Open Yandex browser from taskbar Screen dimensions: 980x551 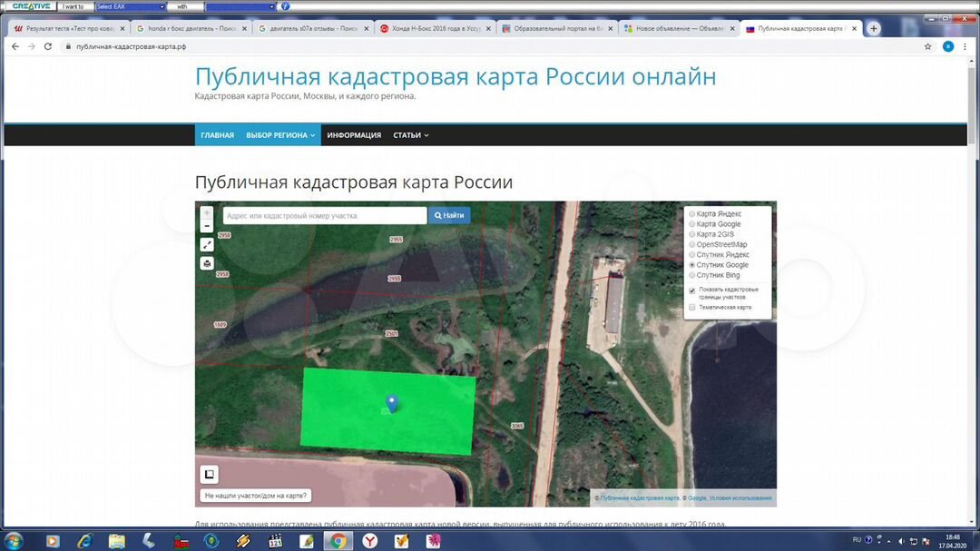369,541
